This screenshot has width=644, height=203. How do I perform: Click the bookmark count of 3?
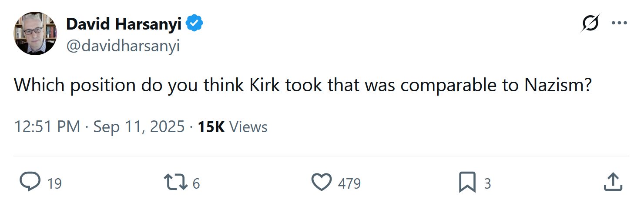point(487,183)
